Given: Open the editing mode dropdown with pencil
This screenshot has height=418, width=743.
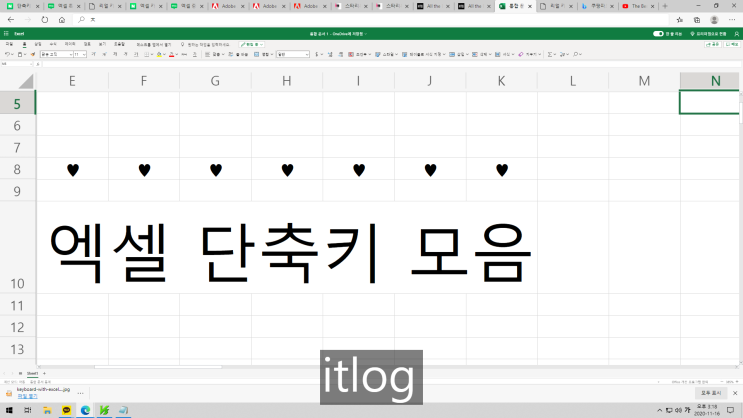Looking at the screenshot, I should tap(252, 44).
